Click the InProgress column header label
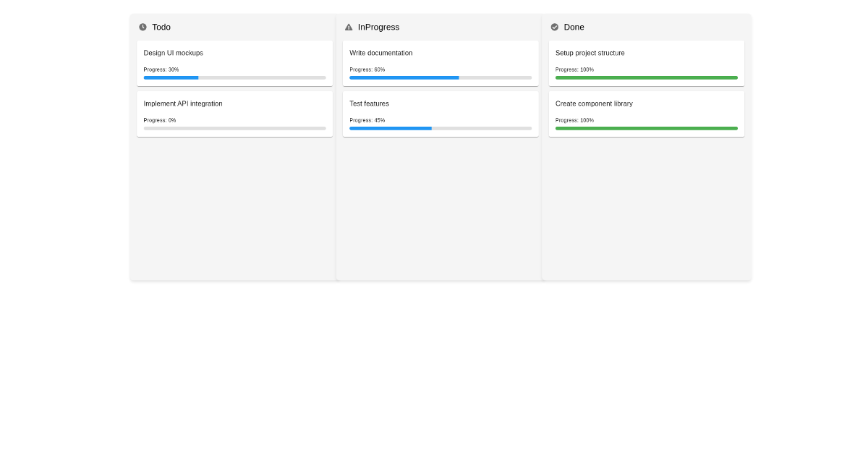The height and width of the screenshot is (456, 868). [379, 27]
